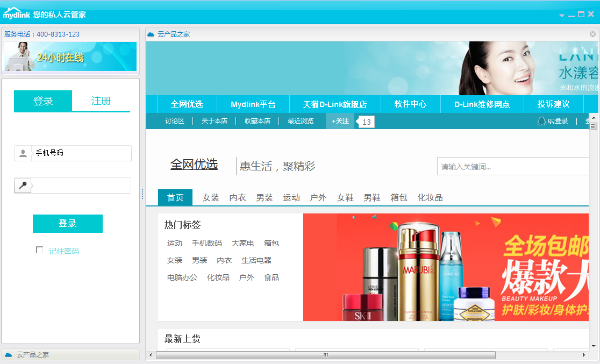Viewport: 600px width, 364px height.
Task: Click the 登录 submit button
Action: coord(68,224)
